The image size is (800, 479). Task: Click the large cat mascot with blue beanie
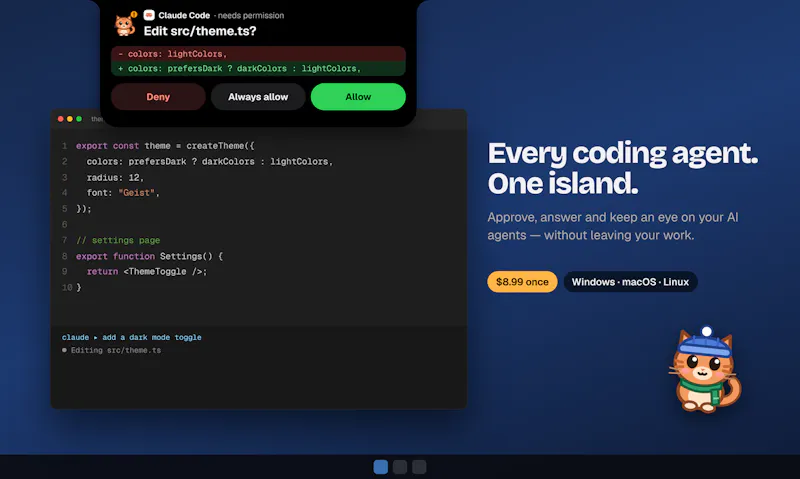point(705,369)
